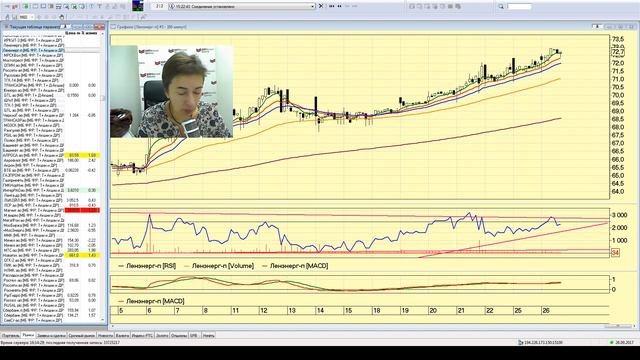Click the Ленэнерг-п [RSI] legend label
This screenshot has width=640, height=360.
(151, 266)
